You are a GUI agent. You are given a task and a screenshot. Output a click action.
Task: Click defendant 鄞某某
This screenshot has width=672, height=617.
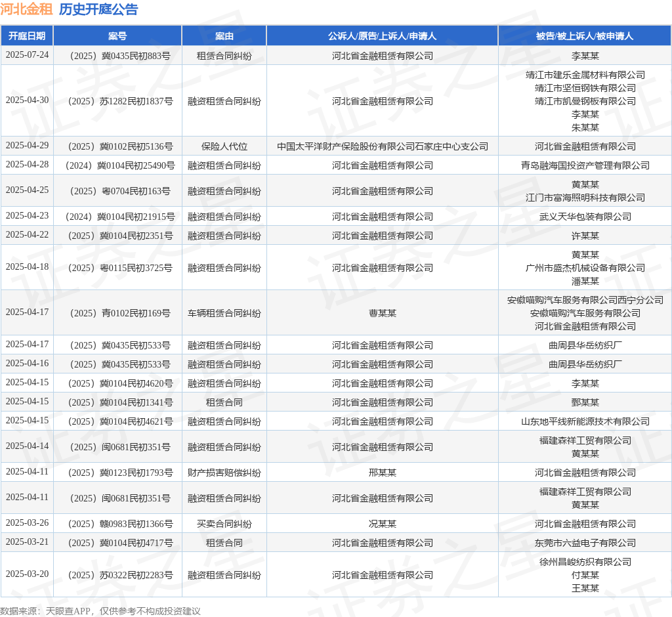coord(585,402)
